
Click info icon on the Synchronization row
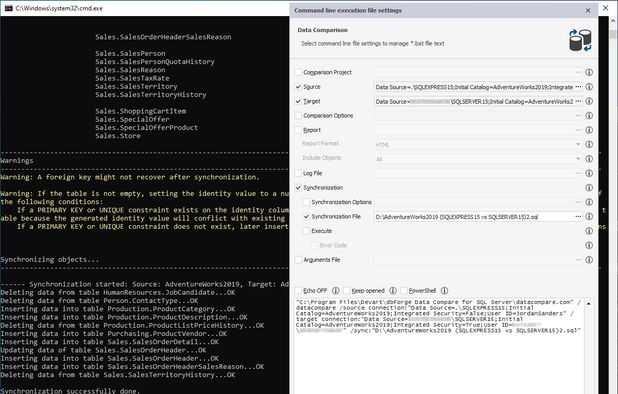[x=589, y=188]
